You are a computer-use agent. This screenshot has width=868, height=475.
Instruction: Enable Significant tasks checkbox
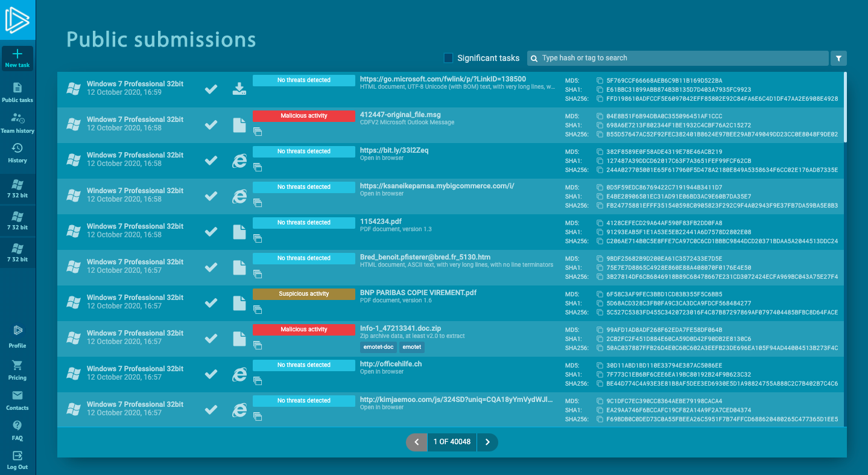448,58
